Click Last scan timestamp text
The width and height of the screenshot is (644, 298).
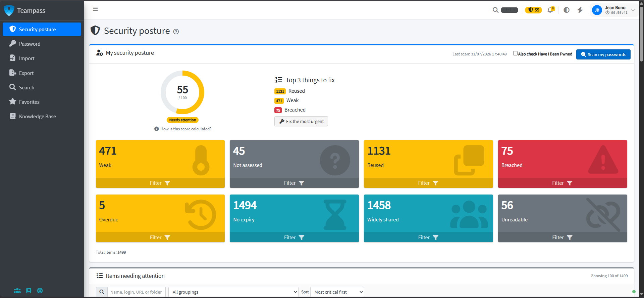coord(480,54)
